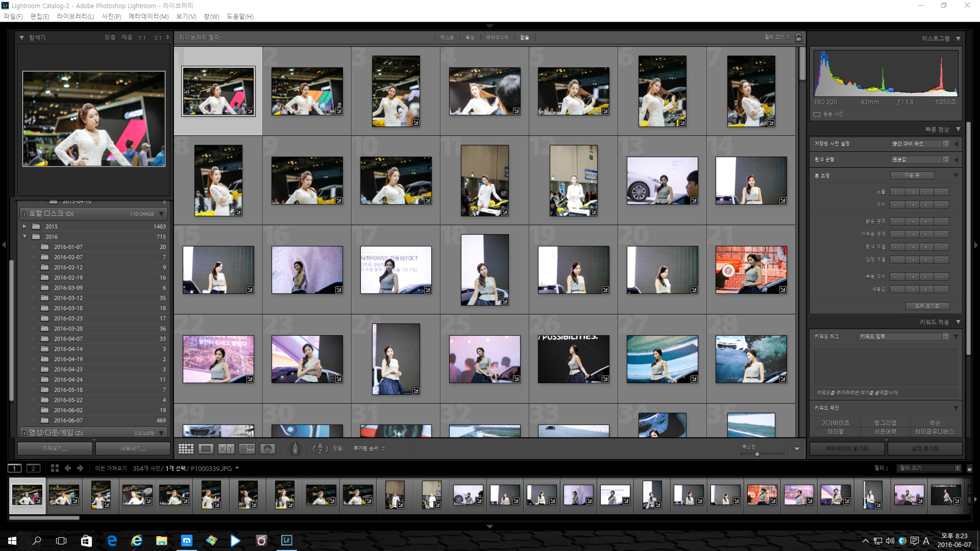Click the 내보내기 export button
The width and height of the screenshot is (980, 551).
(x=133, y=448)
